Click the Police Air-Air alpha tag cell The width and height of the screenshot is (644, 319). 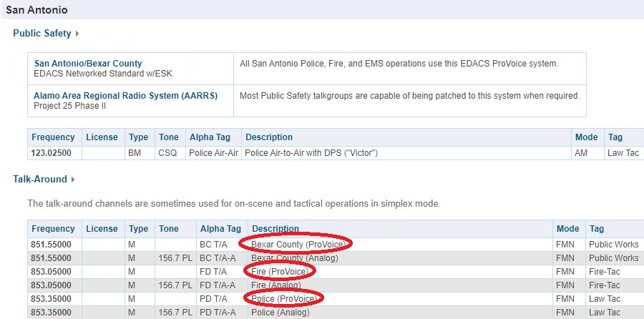(213, 153)
